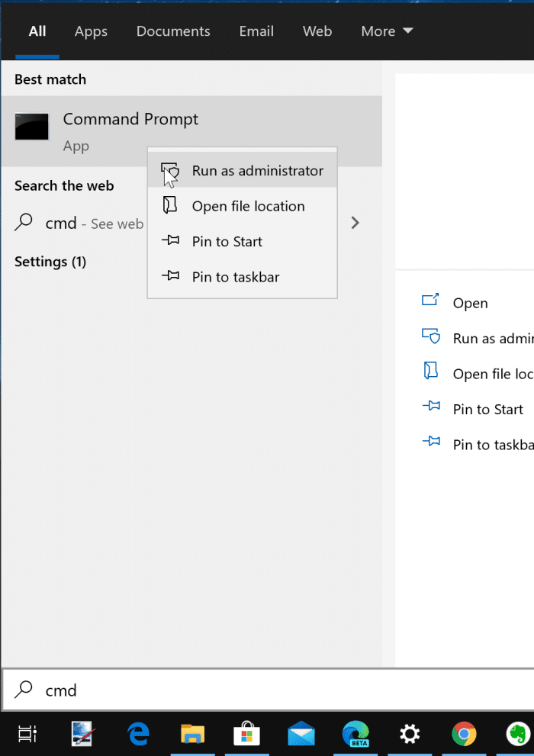Click the magnifier icon beside cmd web result

click(23, 222)
